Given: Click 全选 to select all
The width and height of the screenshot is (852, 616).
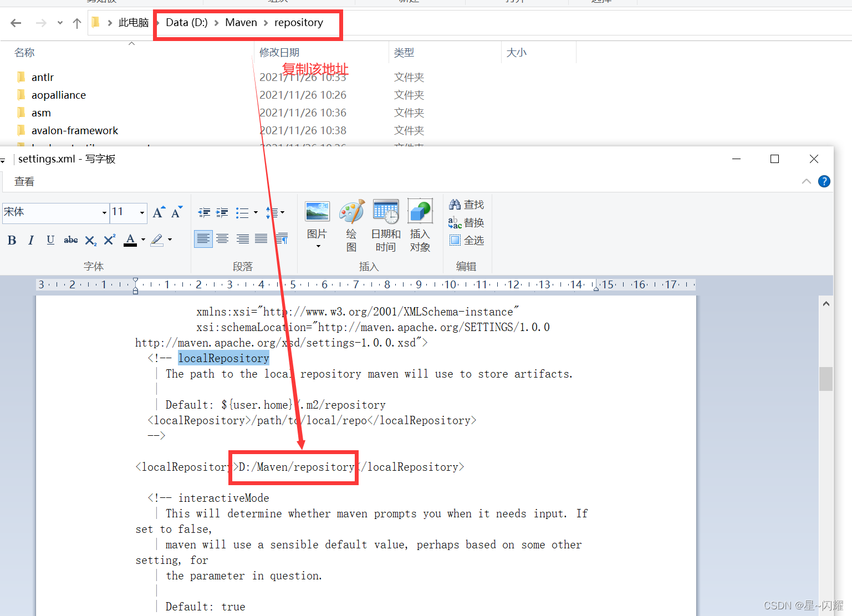Looking at the screenshot, I should click(x=466, y=240).
